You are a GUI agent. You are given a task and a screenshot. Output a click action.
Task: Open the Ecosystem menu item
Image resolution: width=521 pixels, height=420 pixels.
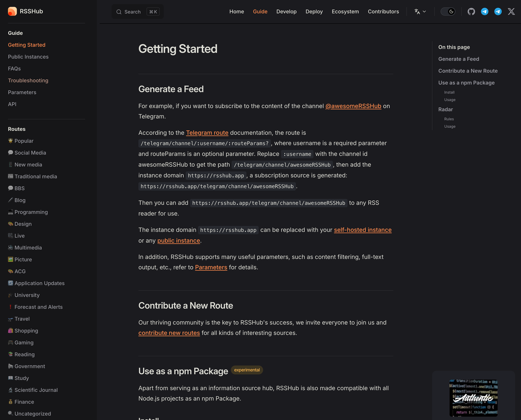point(345,12)
